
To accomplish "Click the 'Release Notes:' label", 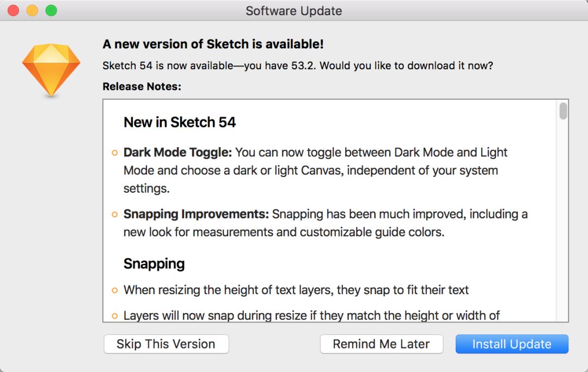I will coord(142,87).
